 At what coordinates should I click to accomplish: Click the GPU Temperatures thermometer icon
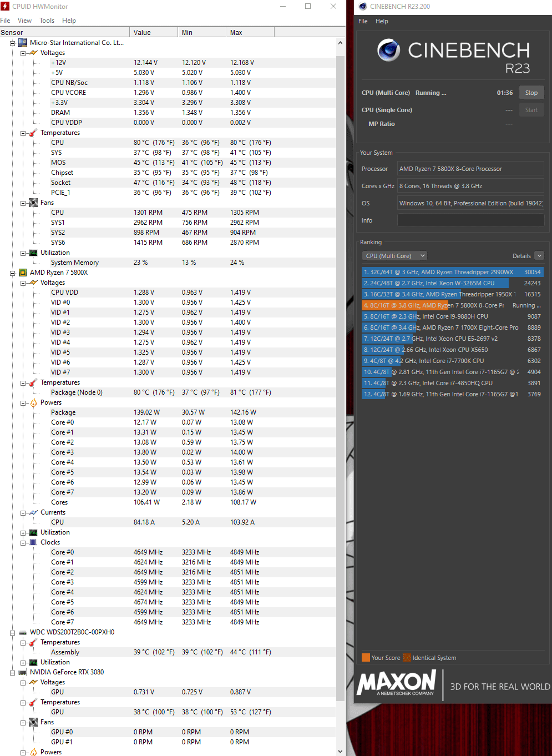click(33, 702)
